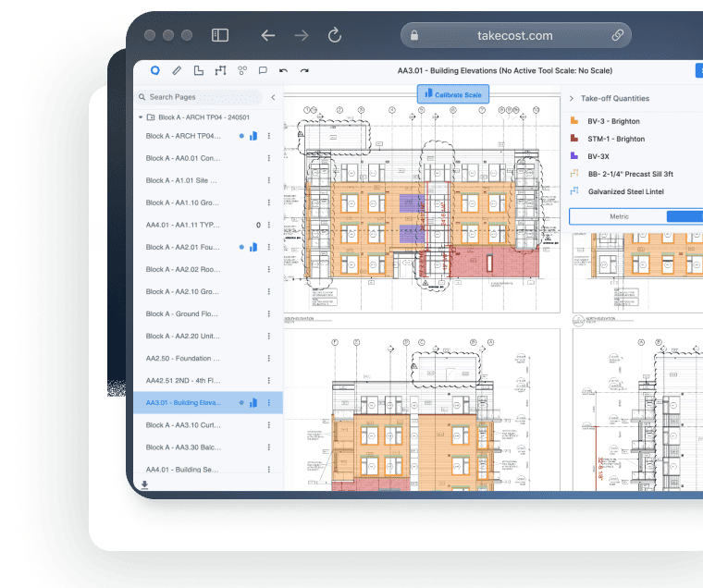This screenshot has height=588, width=703.
Task: Open the comment annotation tool
Action: pos(263,70)
